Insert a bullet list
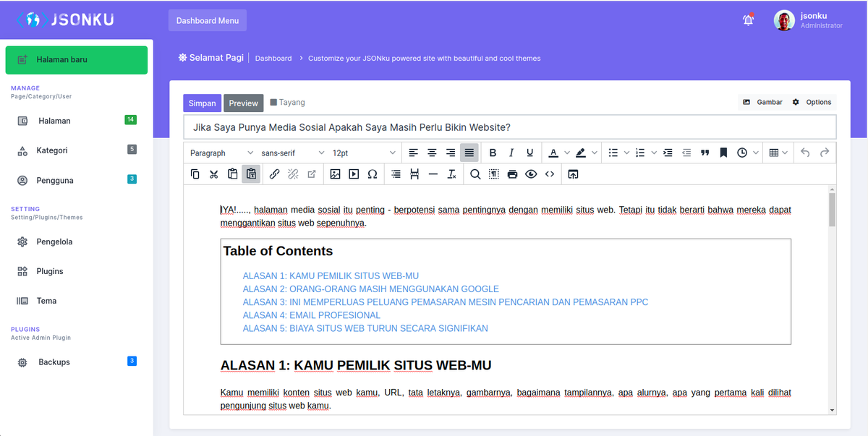 (613, 153)
